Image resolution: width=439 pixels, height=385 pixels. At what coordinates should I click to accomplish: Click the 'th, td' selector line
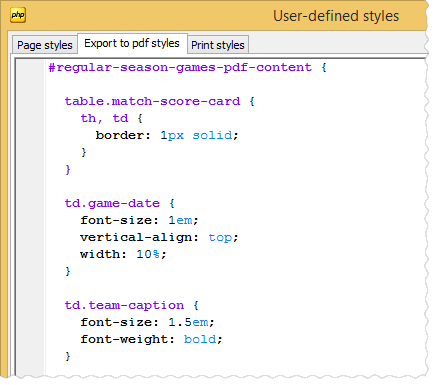click(x=112, y=118)
